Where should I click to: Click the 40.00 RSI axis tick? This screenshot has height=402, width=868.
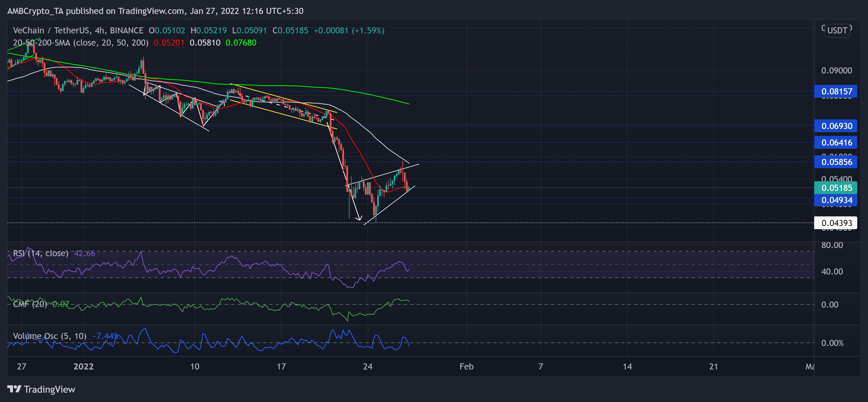click(832, 271)
